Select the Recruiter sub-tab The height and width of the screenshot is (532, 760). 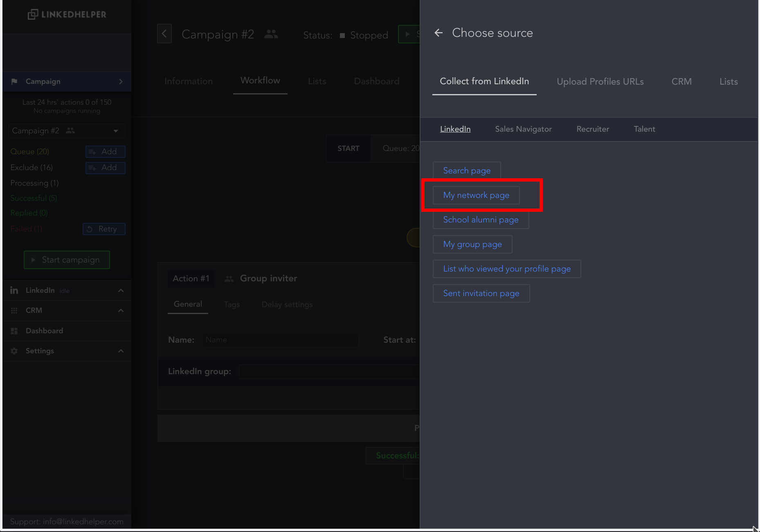coord(593,129)
